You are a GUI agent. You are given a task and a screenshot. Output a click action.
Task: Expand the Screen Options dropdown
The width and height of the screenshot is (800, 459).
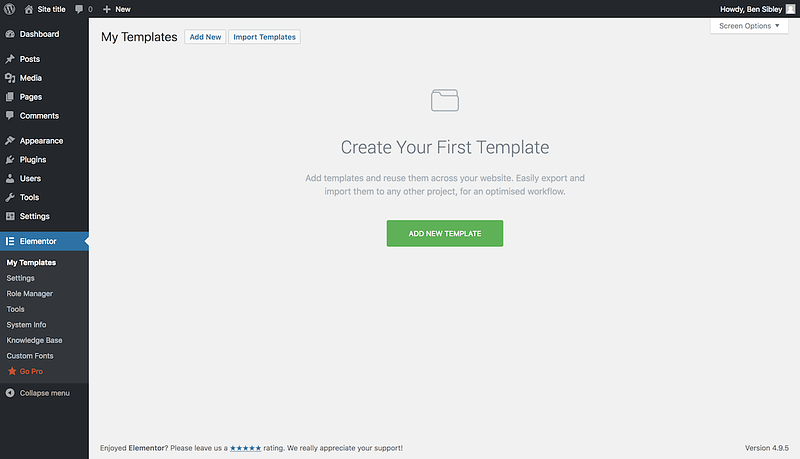tap(749, 26)
